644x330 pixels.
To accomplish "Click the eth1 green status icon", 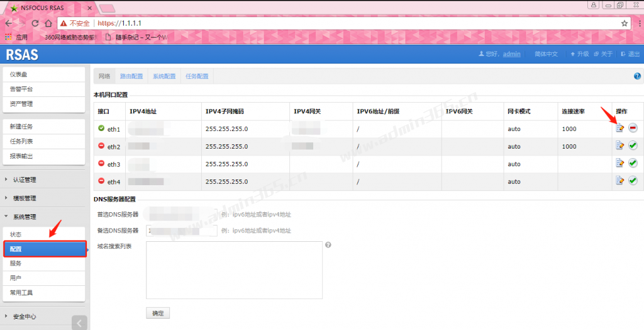I will click(x=101, y=128).
